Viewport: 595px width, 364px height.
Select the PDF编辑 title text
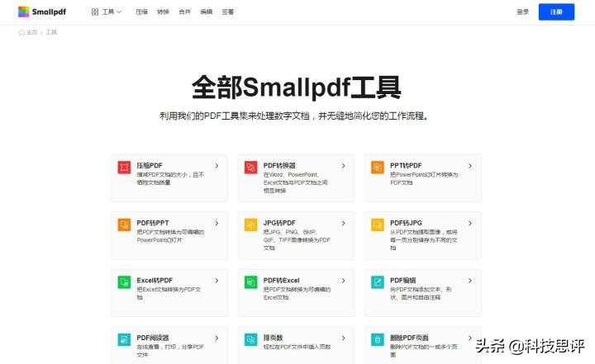tap(402, 280)
